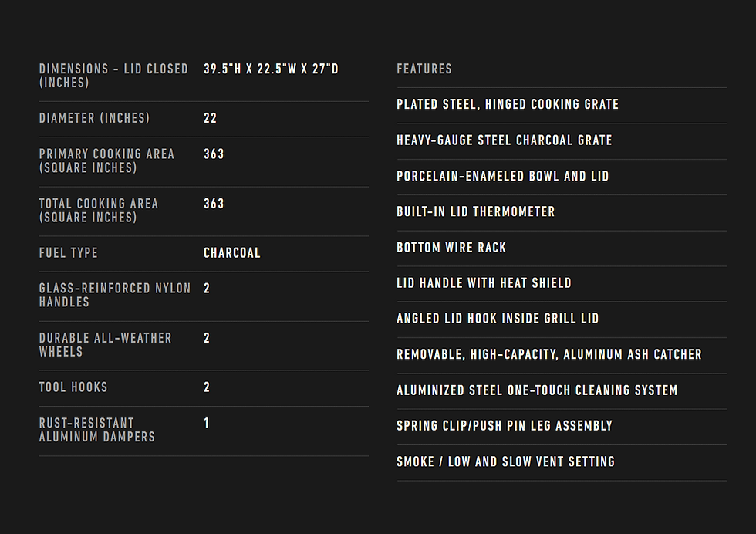Click Lid Handle with Heat Shield
This screenshot has height=534, width=756.
point(484,283)
